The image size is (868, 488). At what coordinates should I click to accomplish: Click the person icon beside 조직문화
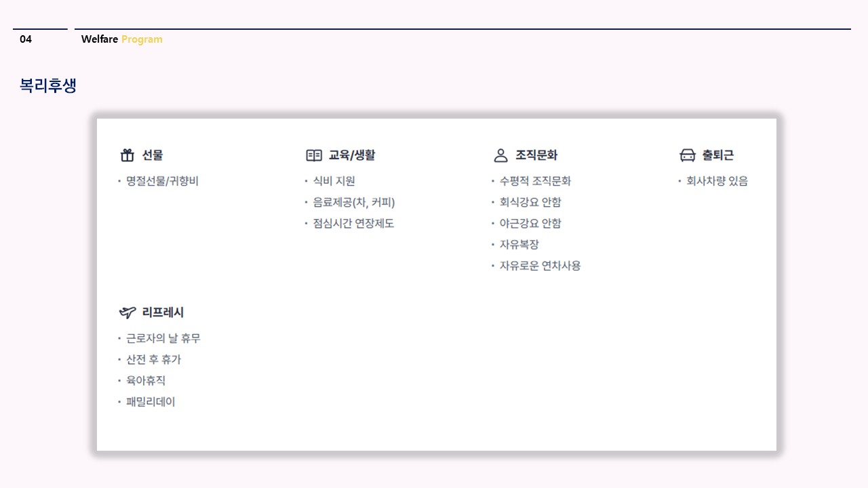tap(500, 156)
